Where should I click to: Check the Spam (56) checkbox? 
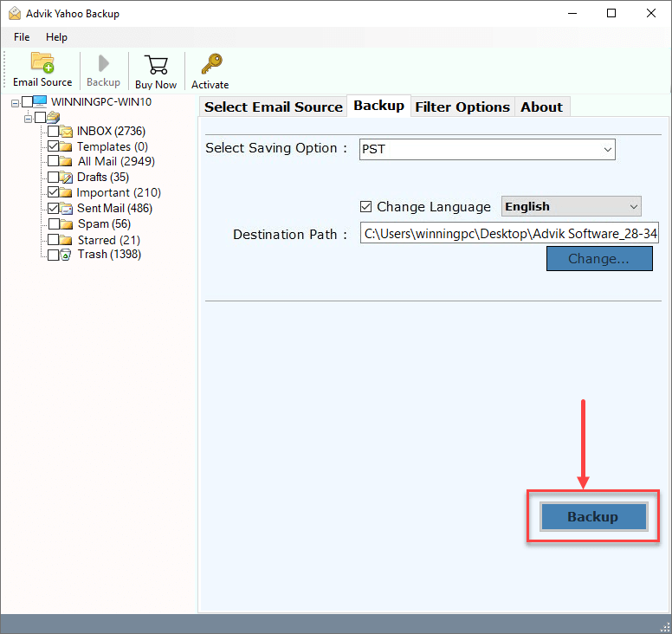click(54, 223)
